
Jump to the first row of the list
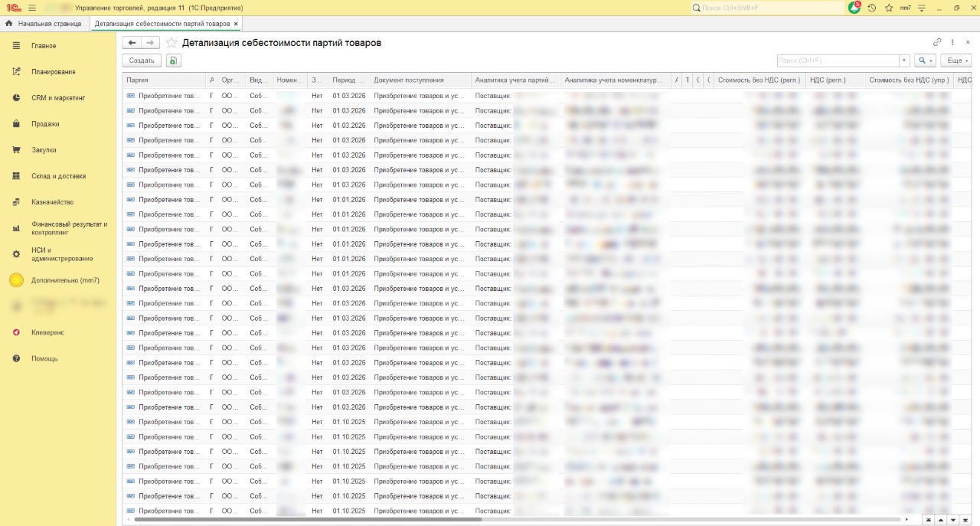pyautogui.click(x=929, y=520)
